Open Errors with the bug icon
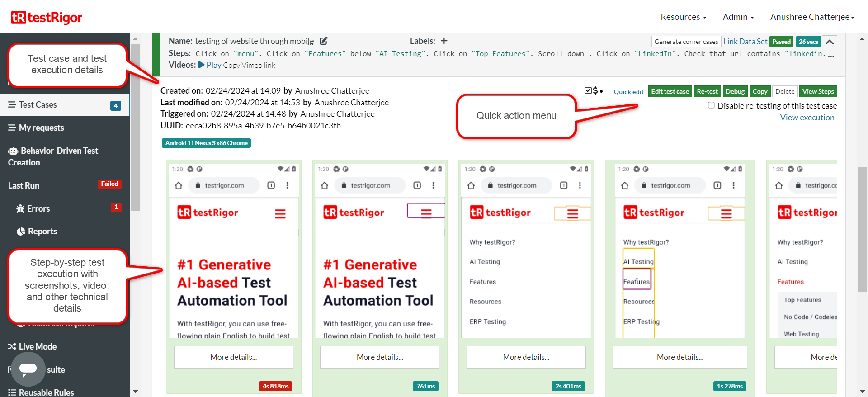868x397 pixels. tap(33, 208)
